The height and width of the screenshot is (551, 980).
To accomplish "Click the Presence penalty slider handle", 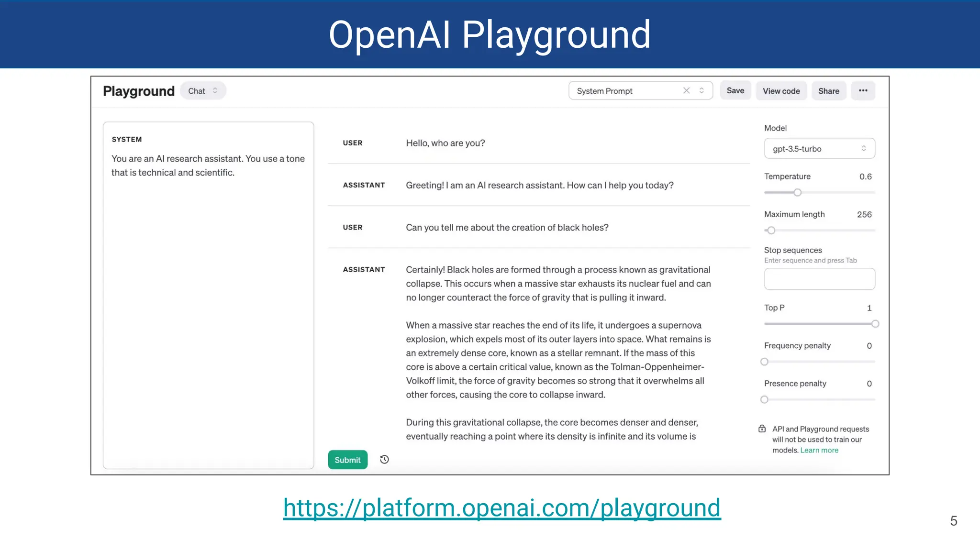I will (764, 399).
